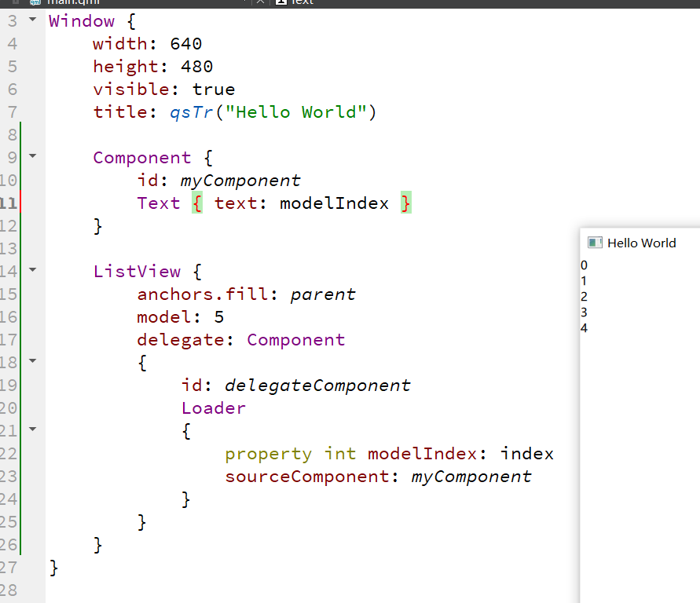This screenshot has width=700, height=603.
Task: Select list item 1 in Hello World window
Action: click(584, 281)
